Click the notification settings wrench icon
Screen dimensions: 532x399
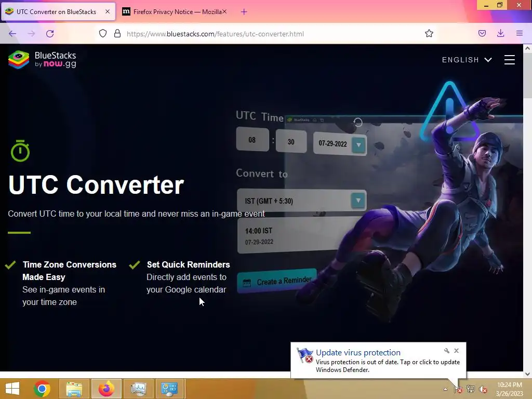pos(446,351)
